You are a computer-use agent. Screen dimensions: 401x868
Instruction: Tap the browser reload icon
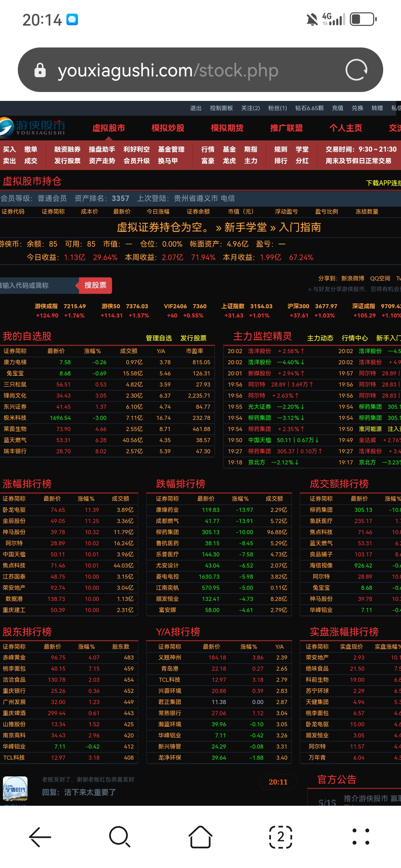click(356, 70)
